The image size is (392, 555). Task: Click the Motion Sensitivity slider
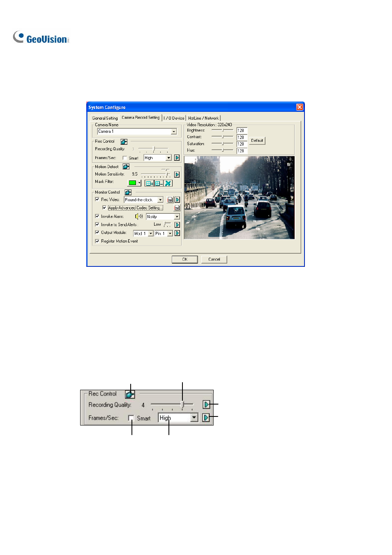155,174
